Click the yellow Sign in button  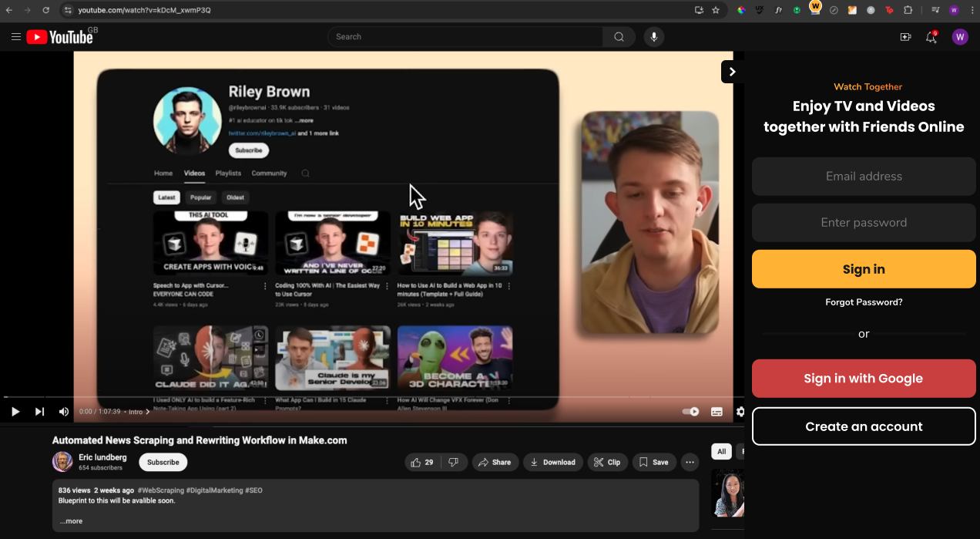pyautogui.click(x=864, y=269)
